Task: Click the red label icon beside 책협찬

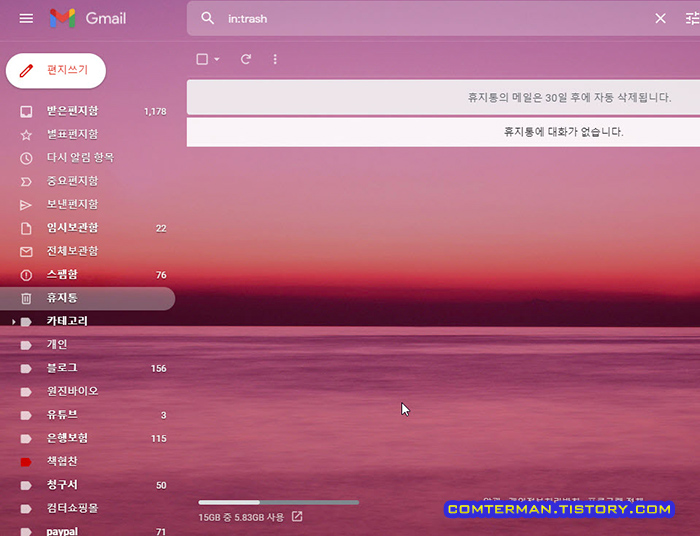Action: [26, 462]
